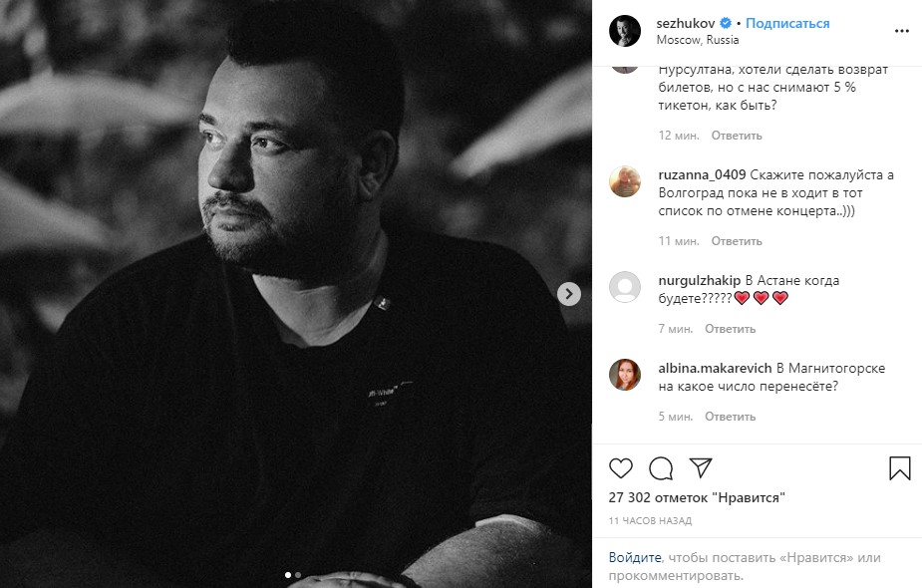View 27 302 likes list
922x588 pixels.
[x=696, y=497]
